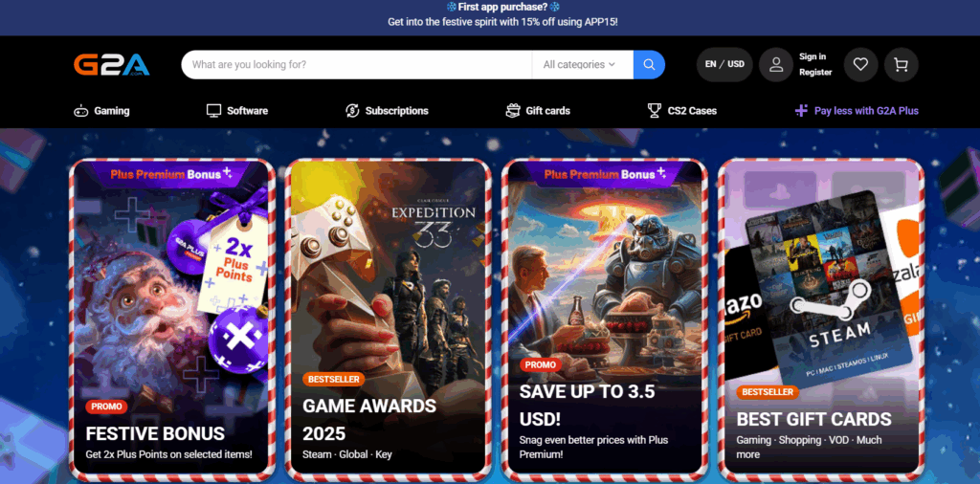Open the EN / USD language currency selector
The width and height of the screenshot is (980, 484).
click(724, 64)
